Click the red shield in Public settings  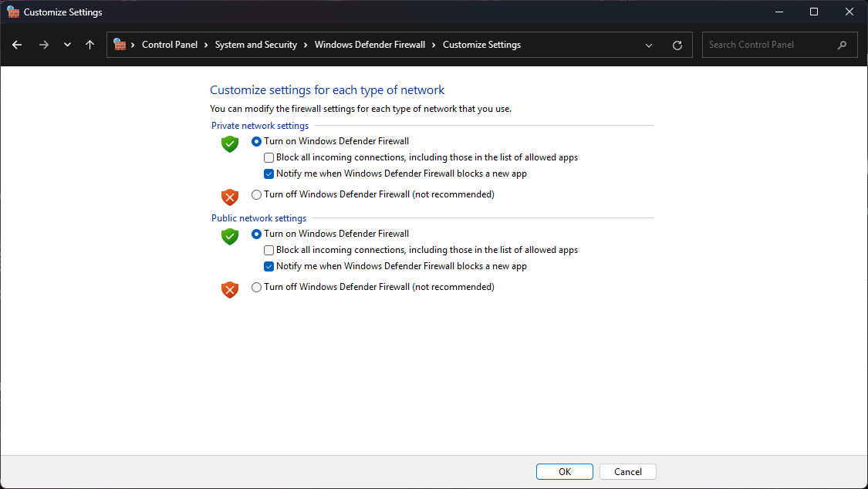point(230,289)
